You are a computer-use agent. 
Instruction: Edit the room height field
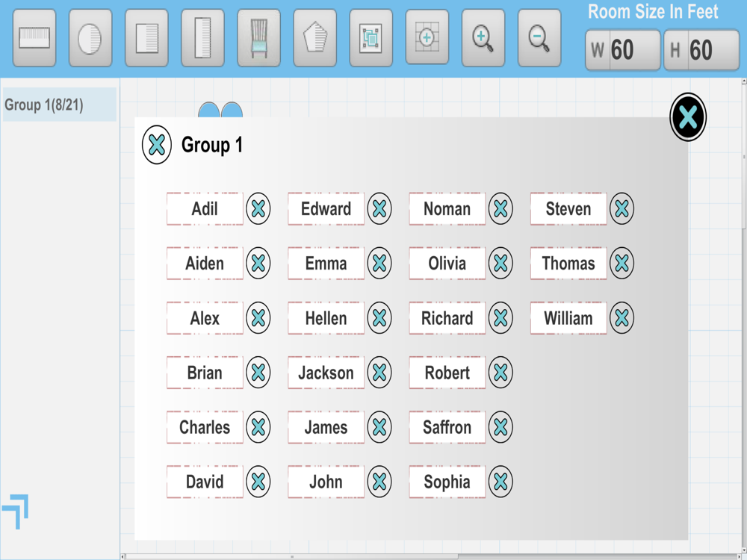(701, 50)
